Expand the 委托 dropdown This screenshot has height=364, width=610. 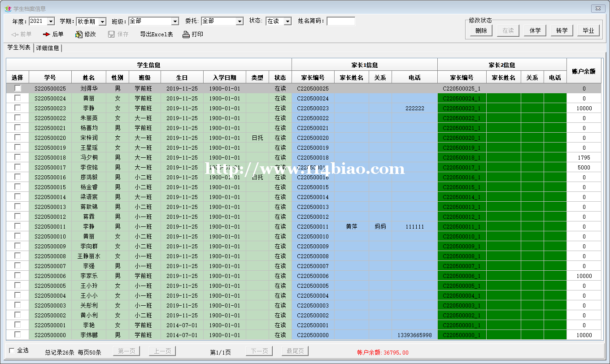pyautogui.click(x=240, y=21)
